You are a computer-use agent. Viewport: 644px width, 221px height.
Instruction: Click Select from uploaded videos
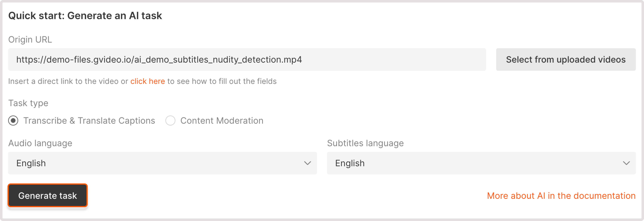point(566,59)
